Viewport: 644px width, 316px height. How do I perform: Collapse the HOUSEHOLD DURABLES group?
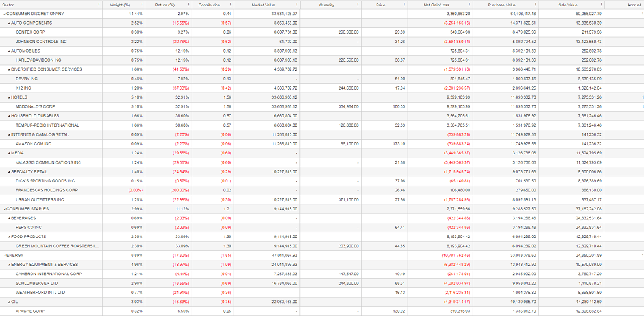(9, 116)
